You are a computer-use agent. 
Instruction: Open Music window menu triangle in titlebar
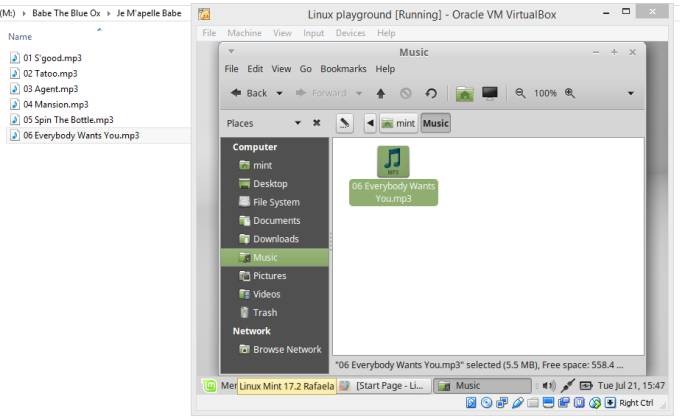(x=231, y=52)
